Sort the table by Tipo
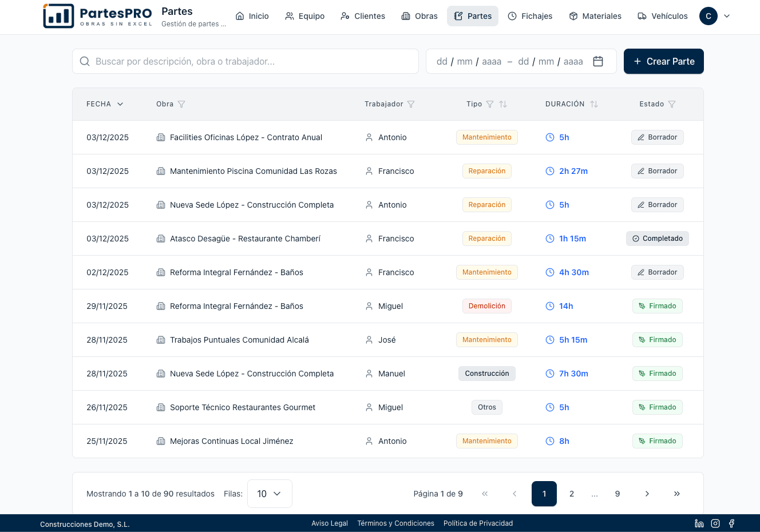 (x=503, y=104)
